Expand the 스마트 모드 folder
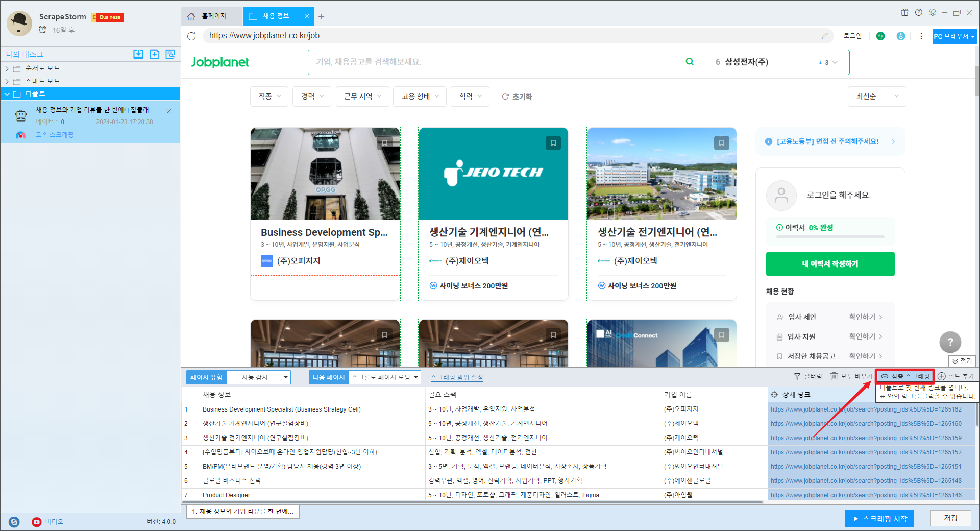This screenshot has width=980, height=531. (x=7, y=81)
